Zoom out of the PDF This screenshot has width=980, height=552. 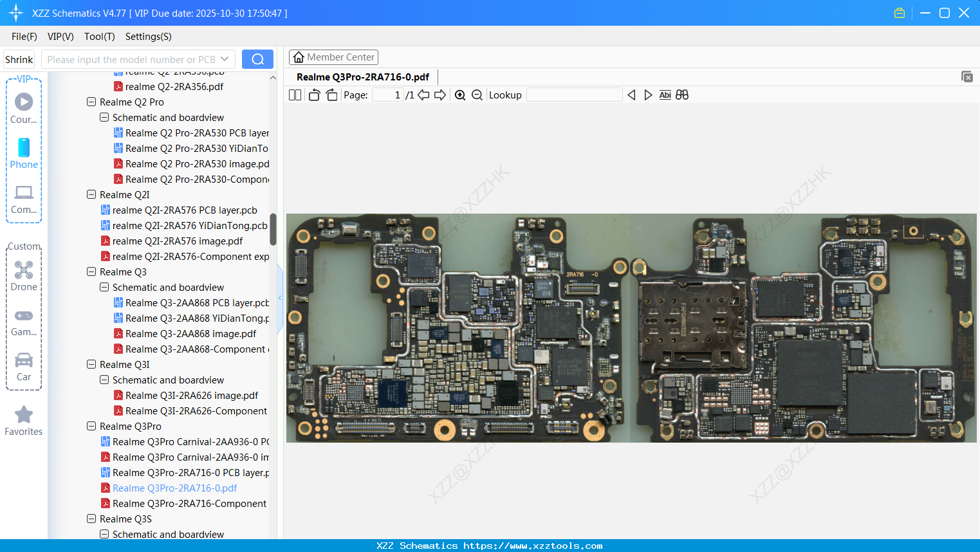pos(477,95)
